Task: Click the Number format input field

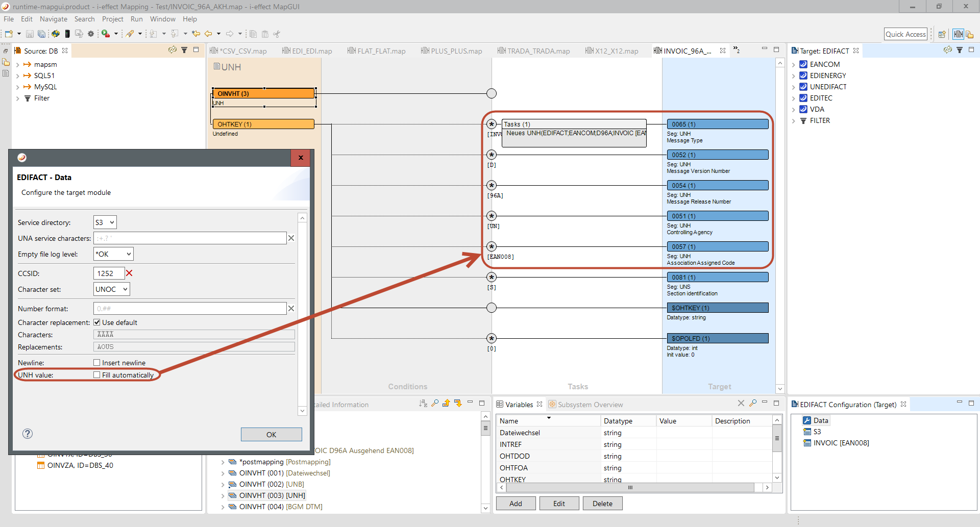Action: pyautogui.click(x=190, y=309)
